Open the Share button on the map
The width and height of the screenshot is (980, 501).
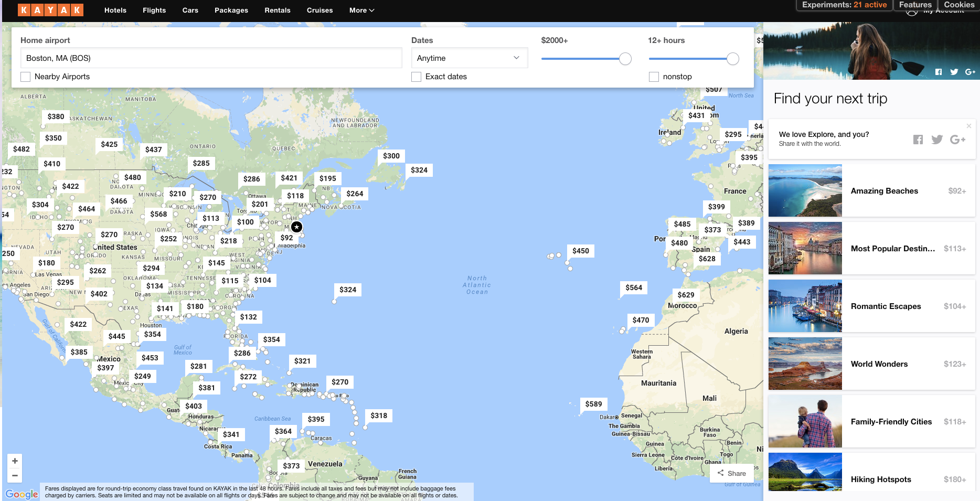[x=732, y=473]
